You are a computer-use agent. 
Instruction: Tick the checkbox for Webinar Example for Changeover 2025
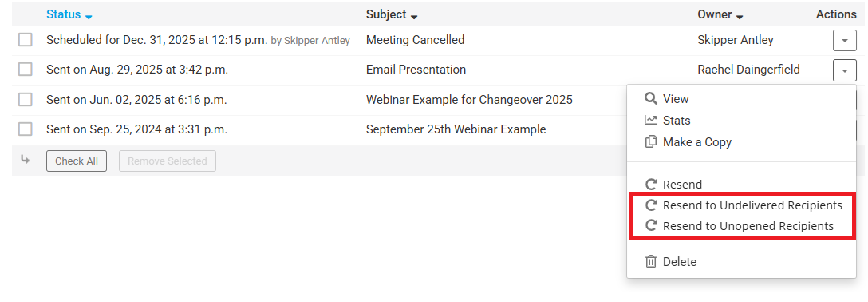[x=25, y=100]
